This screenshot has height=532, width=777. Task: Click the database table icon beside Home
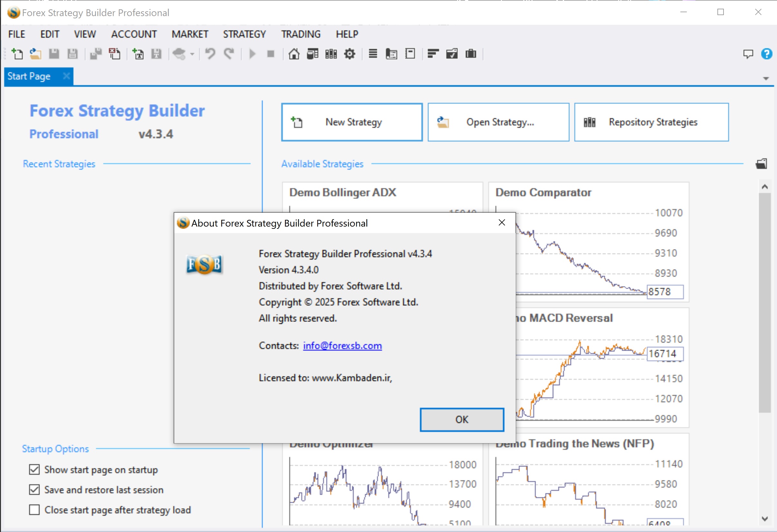point(312,54)
